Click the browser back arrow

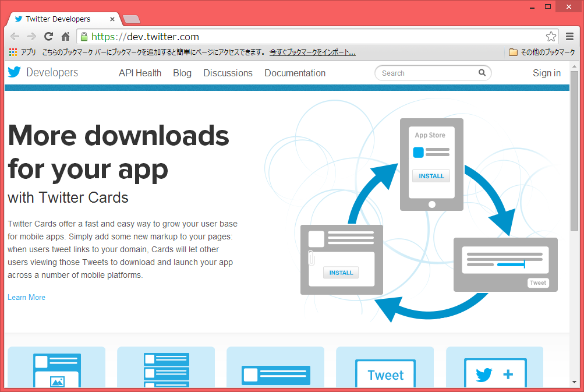coord(15,37)
